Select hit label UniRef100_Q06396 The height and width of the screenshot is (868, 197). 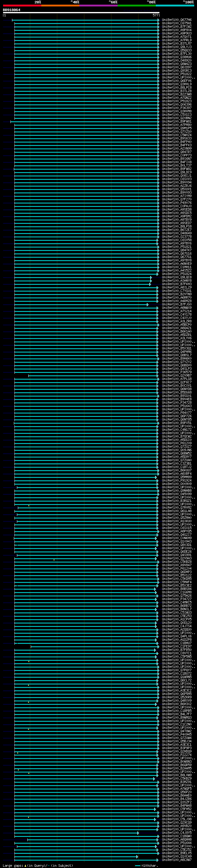pos(177,105)
